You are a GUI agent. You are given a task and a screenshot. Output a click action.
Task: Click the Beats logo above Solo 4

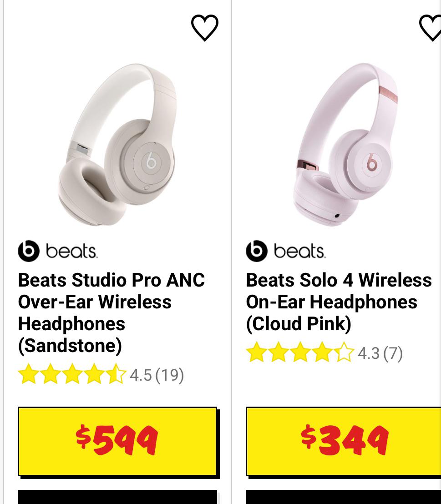[x=286, y=251]
